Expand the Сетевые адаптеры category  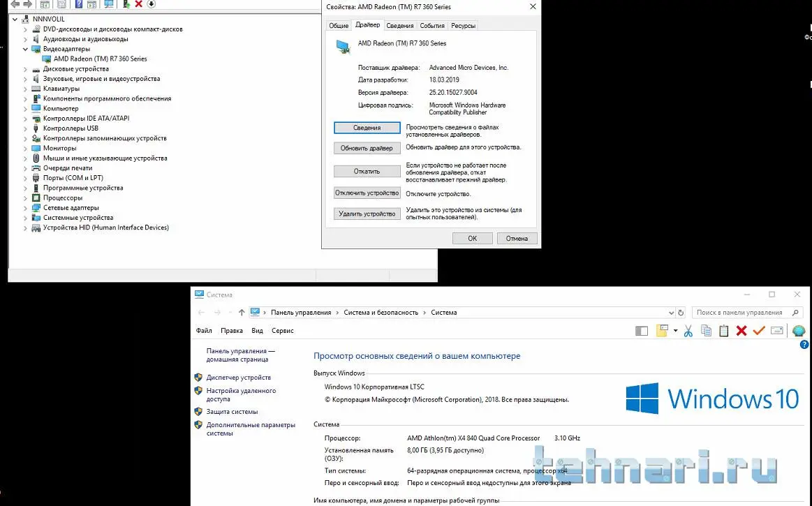click(x=25, y=208)
